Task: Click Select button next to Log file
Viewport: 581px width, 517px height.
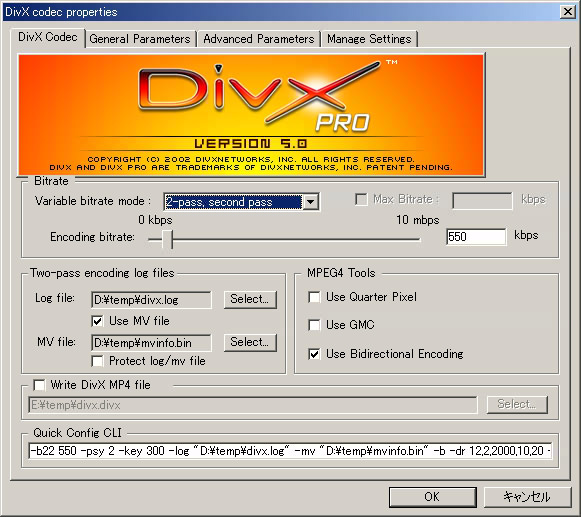Action: pyautogui.click(x=250, y=299)
